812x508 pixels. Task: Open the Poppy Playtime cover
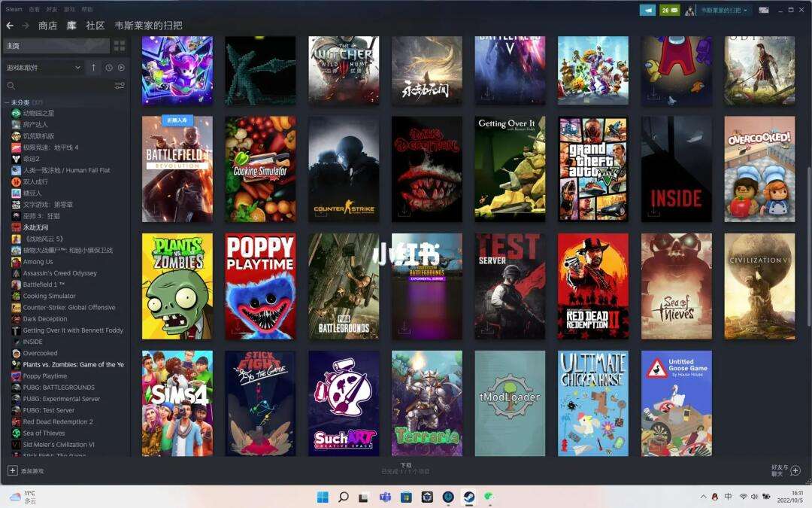pyautogui.click(x=260, y=286)
